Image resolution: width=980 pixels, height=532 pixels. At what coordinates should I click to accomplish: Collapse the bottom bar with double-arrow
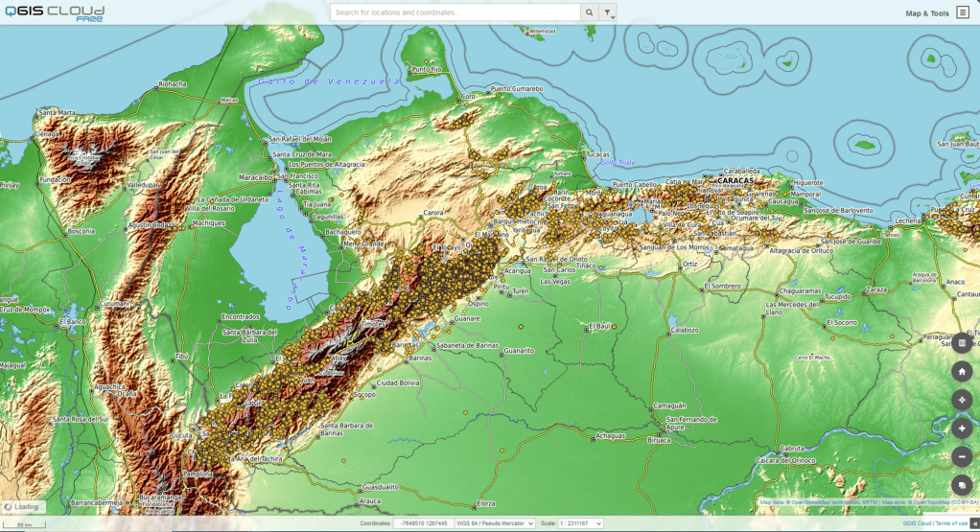974,523
